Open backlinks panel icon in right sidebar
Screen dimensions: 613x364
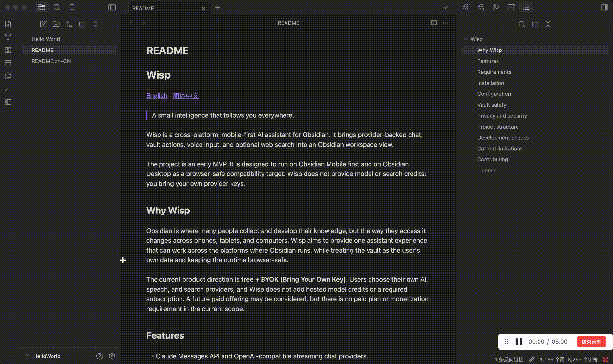click(466, 7)
